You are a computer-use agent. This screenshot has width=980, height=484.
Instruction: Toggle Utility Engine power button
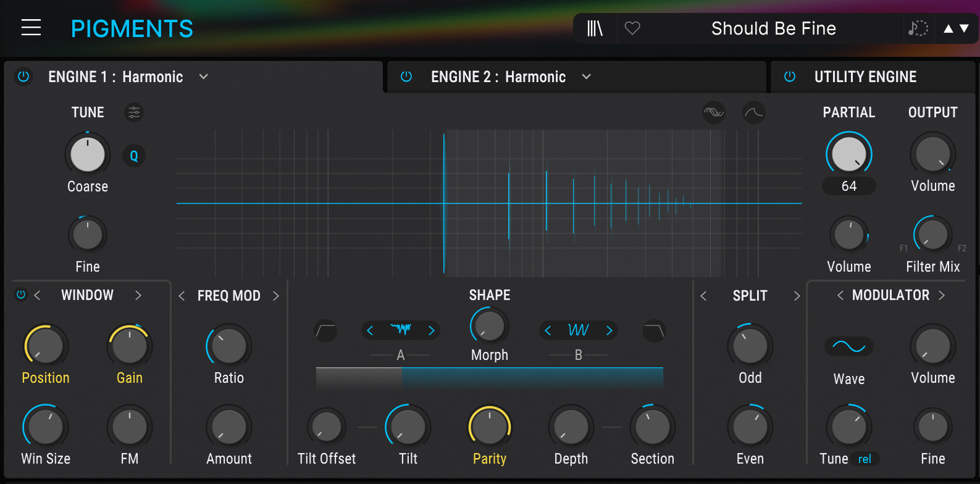coord(790,77)
